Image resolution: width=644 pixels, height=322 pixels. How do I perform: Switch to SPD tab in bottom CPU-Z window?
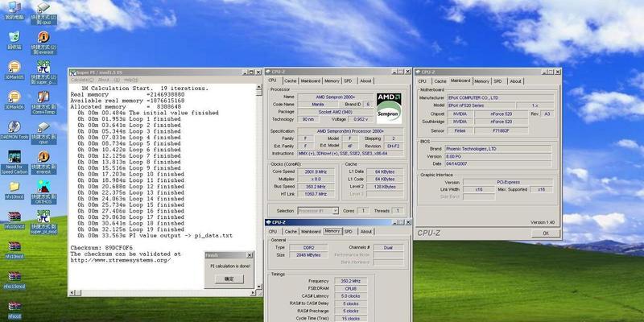[x=349, y=232]
